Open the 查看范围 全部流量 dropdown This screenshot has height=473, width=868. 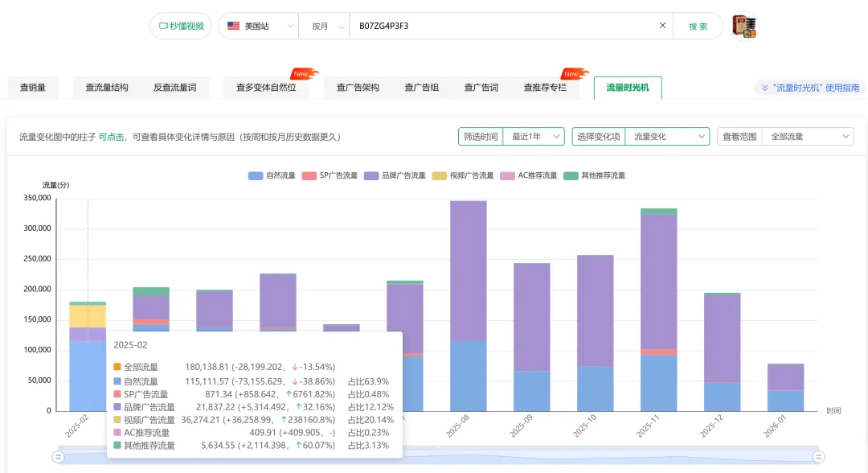(806, 137)
